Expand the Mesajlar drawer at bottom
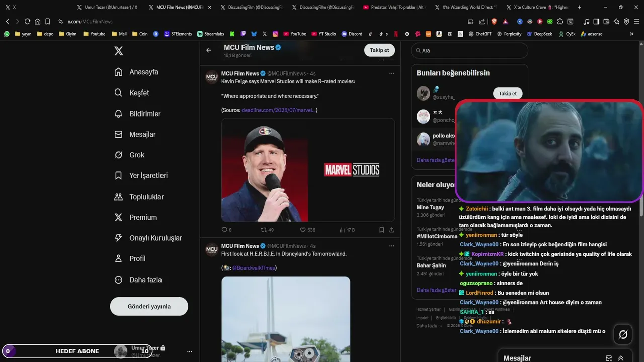This screenshot has height=362, width=644. (x=621, y=358)
